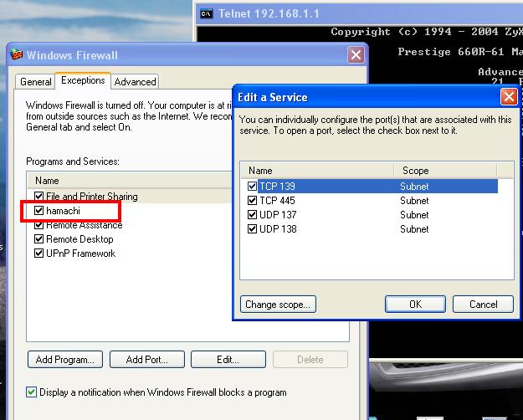Sort by Name column in Edit a Service

pos(317,171)
